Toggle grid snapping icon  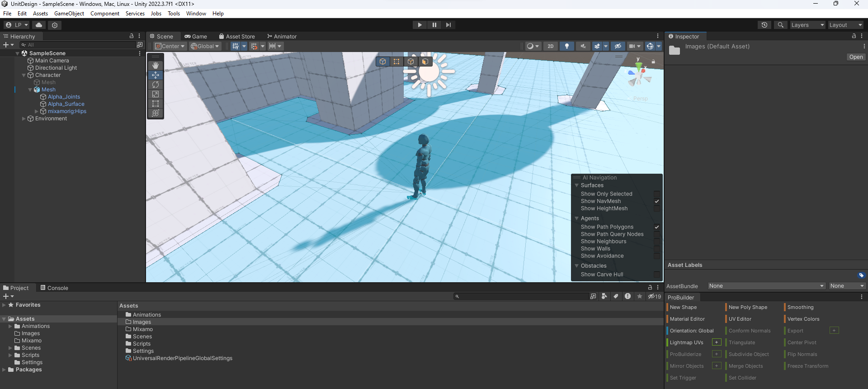254,46
